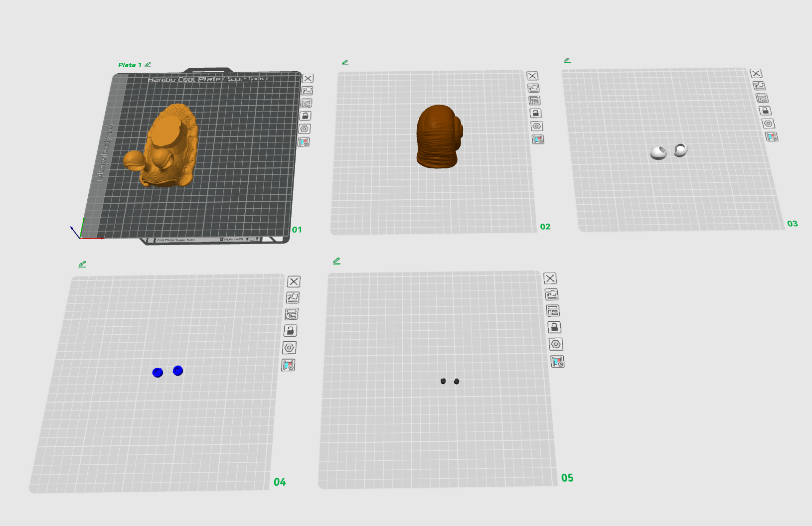Image resolution: width=812 pixels, height=526 pixels.
Task: Select the left white eye piece on plate 03
Action: [658, 152]
